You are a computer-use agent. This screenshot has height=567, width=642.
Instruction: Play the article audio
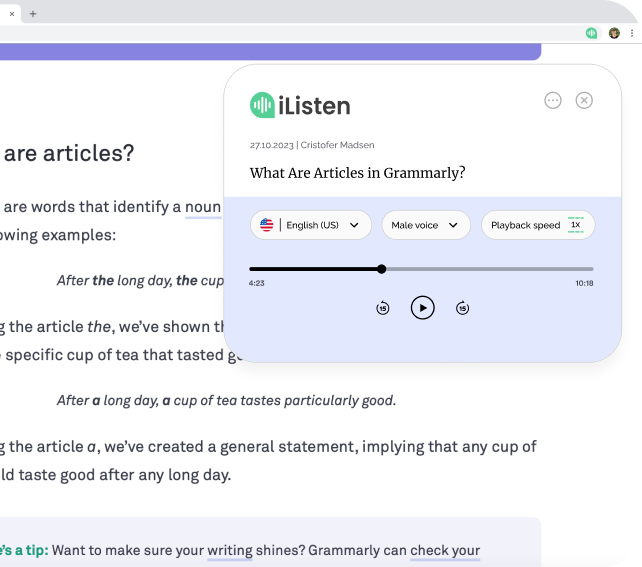[x=423, y=308]
